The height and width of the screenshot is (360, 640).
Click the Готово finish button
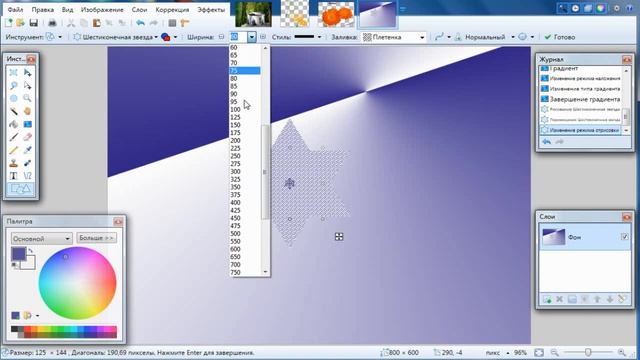(x=560, y=37)
